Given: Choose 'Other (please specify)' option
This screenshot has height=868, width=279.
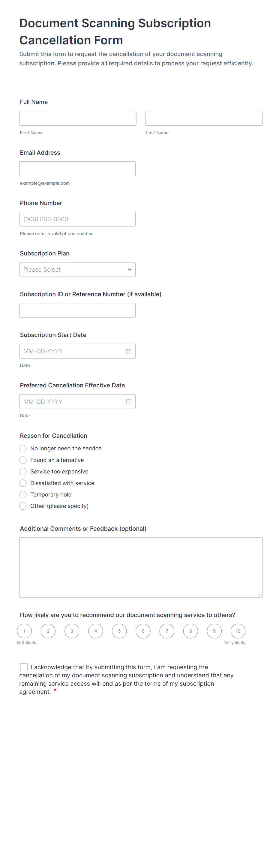Looking at the screenshot, I should (23, 506).
